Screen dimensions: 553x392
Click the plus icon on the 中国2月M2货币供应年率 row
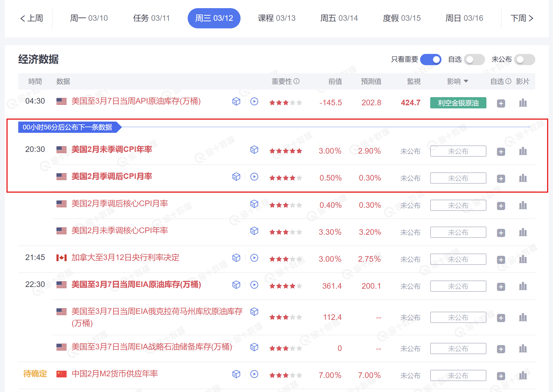coord(501,376)
